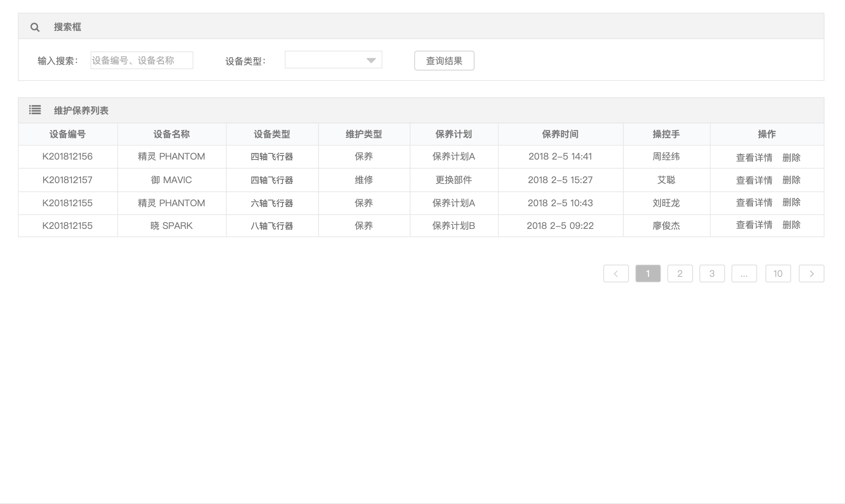Screen dimensions: 845x504
Task: Go to page 10 in pagination
Action: coord(778,273)
